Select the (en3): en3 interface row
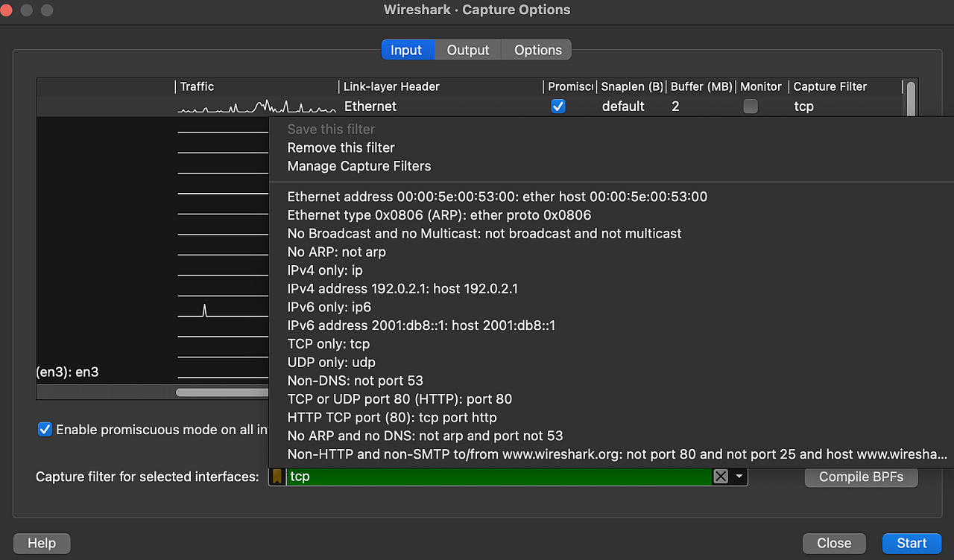Screen dimensions: 954x560 click(67, 372)
